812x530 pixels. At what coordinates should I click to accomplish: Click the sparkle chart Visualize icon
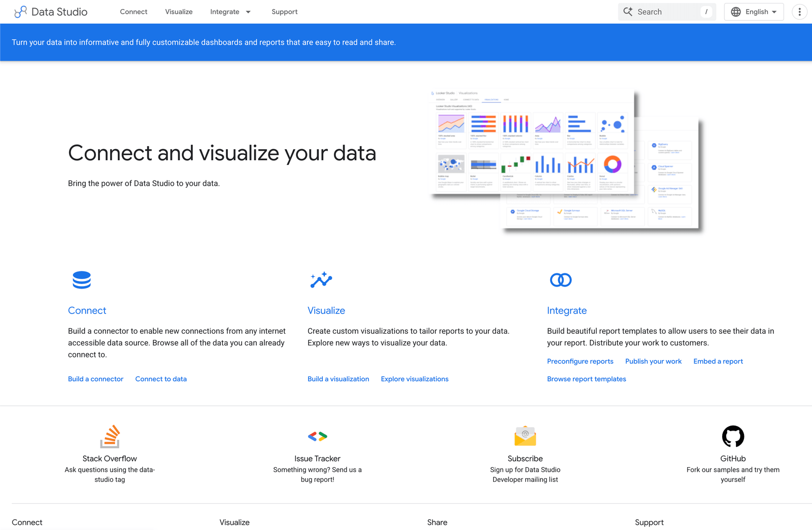coord(321,280)
